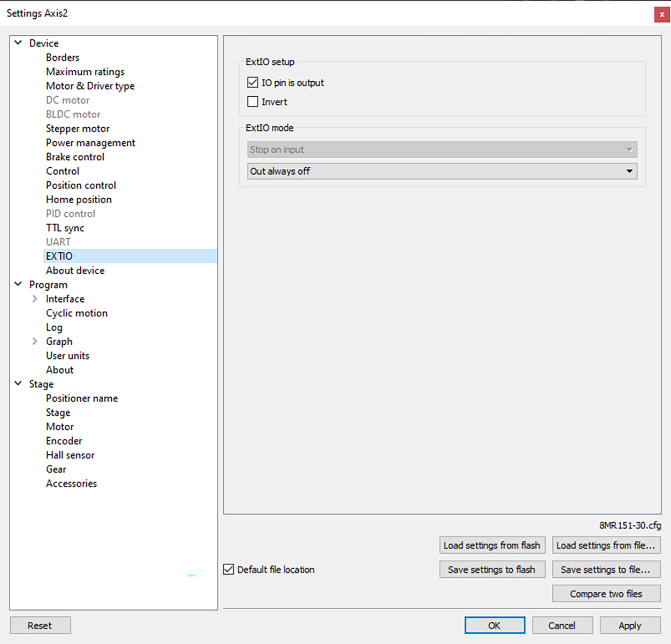Toggle Default file location checkbox
Screen dimensions: 671x644
pyautogui.click(x=229, y=569)
